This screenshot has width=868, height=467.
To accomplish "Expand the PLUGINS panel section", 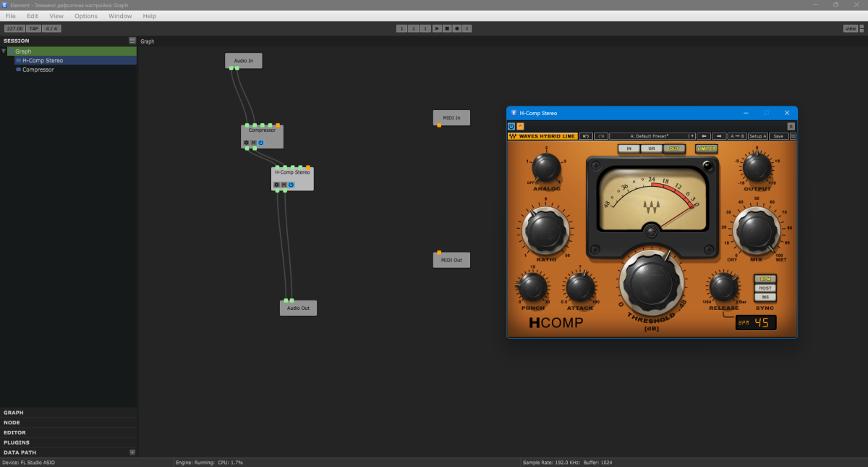I will (x=17, y=442).
